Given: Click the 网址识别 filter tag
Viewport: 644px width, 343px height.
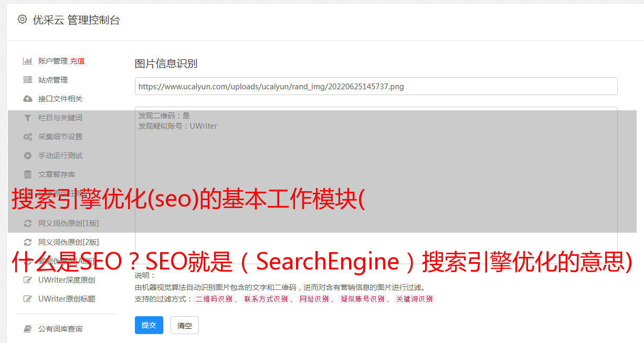Looking at the screenshot, I should [314, 299].
